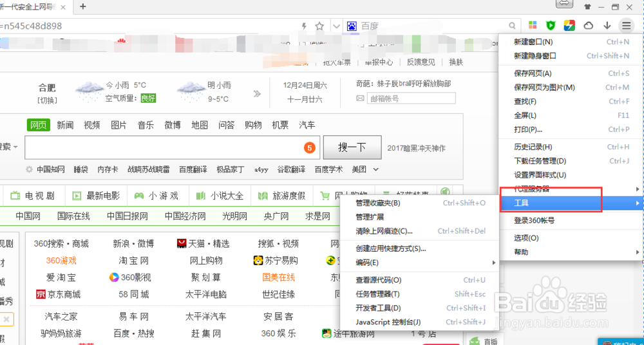The height and width of the screenshot is (345, 644).
Task: Click the search magnifier icon in search box
Action: (512, 26)
